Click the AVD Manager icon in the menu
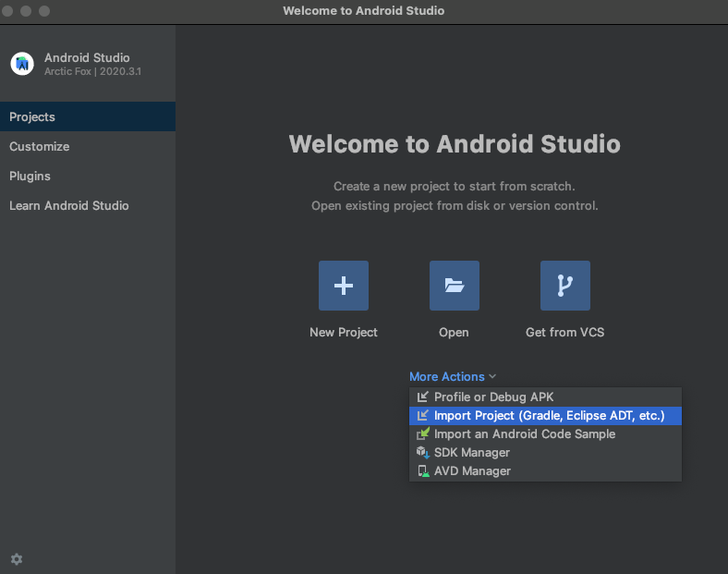This screenshot has height=574, width=728. pyautogui.click(x=422, y=471)
